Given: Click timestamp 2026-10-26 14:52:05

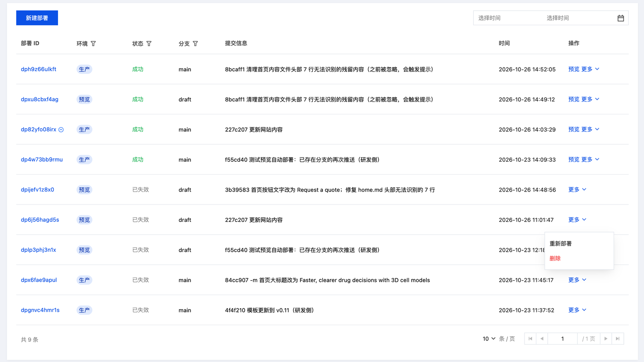Looking at the screenshot, I should pyautogui.click(x=527, y=69).
